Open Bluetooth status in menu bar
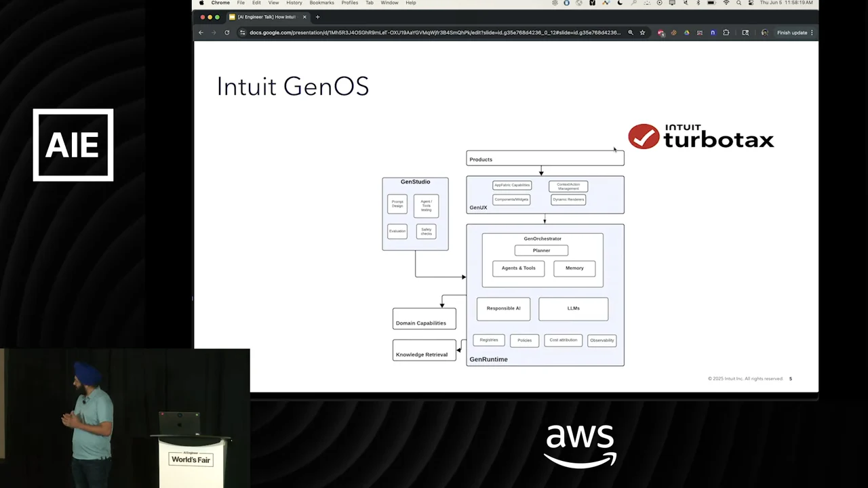868x488 pixels. coord(698,3)
